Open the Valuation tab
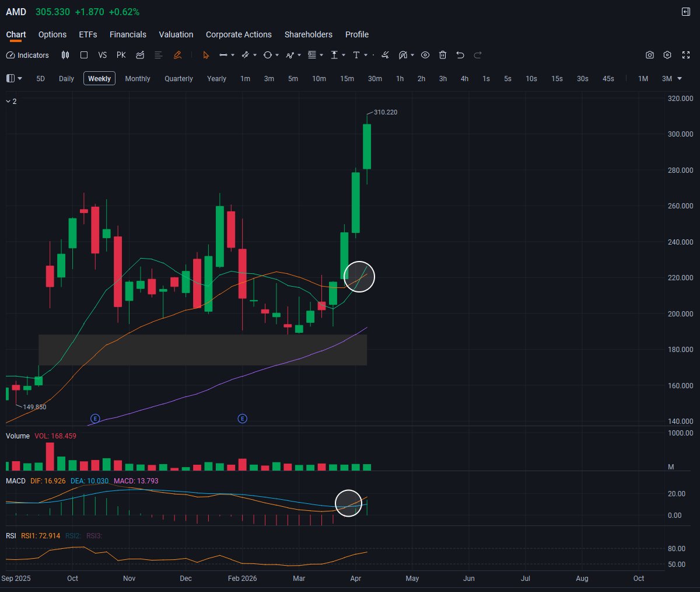This screenshot has height=592, width=700. pyautogui.click(x=176, y=34)
